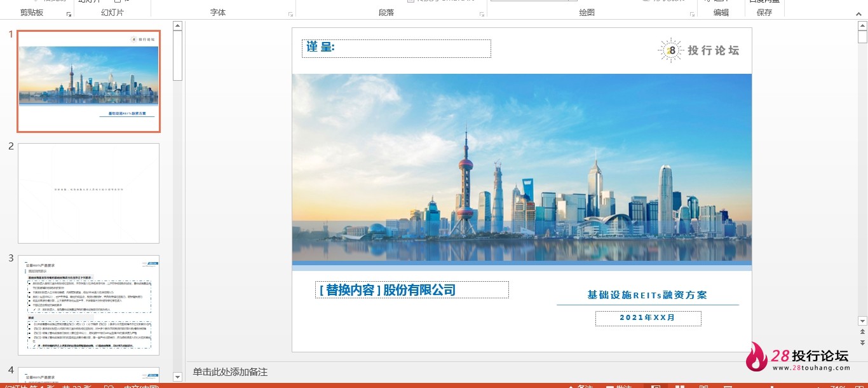
Task: Click the 段落 group label
Action: [386, 13]
